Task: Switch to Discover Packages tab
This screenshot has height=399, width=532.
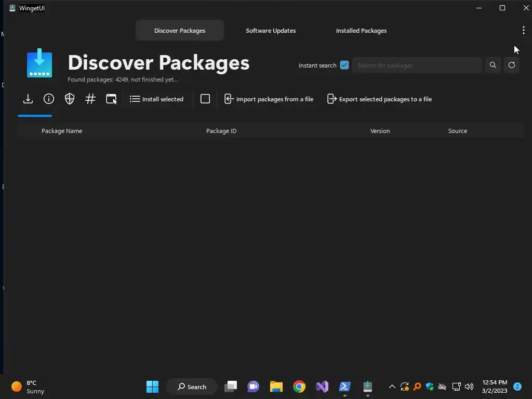Action: [180, 31]
